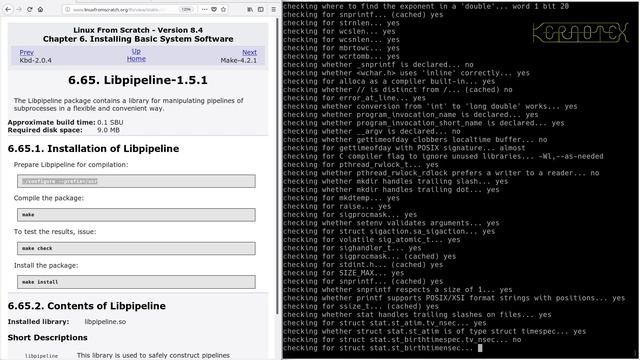Open page actions three-dot menu
The image size is (640, 360).
click(x=204, y=9)
